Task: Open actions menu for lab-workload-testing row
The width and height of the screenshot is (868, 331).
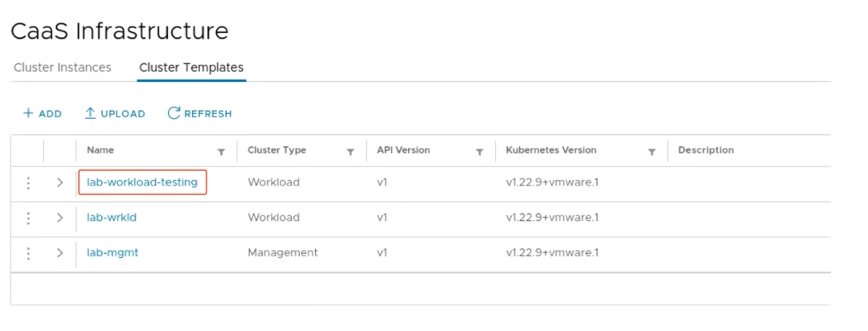Action: [28, 183]
